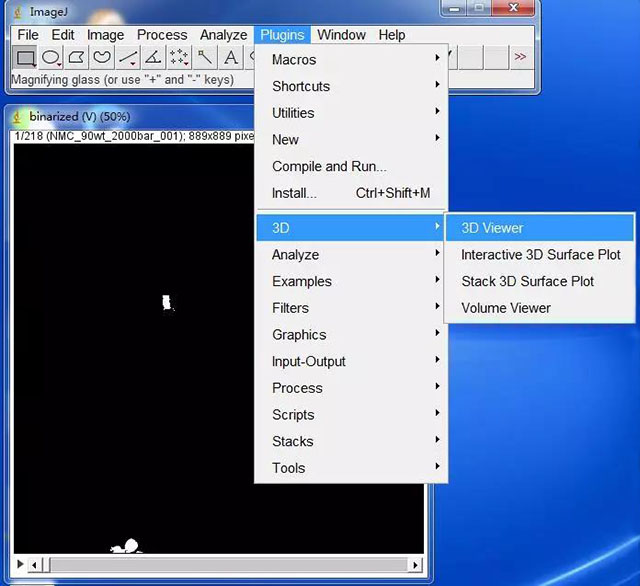Select the Polygon selection tool
Image resolution: width=640 pixels, height=586 pixels.
[77, 58]
